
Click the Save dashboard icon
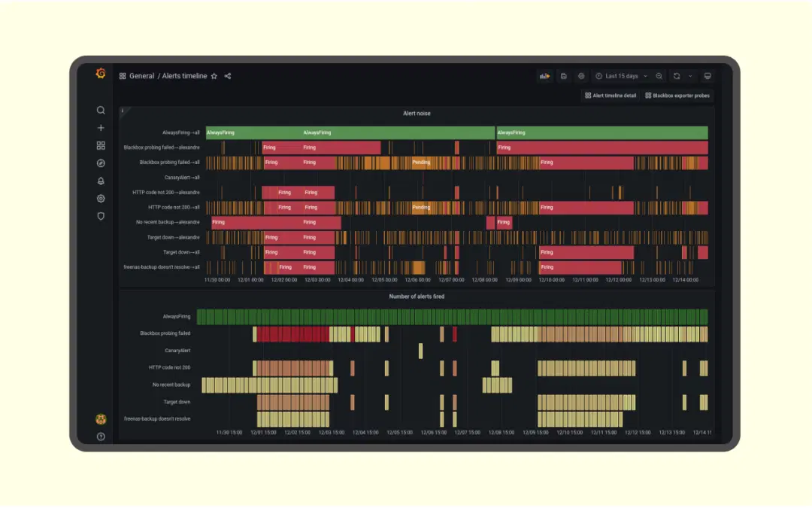tap(564, 76)
